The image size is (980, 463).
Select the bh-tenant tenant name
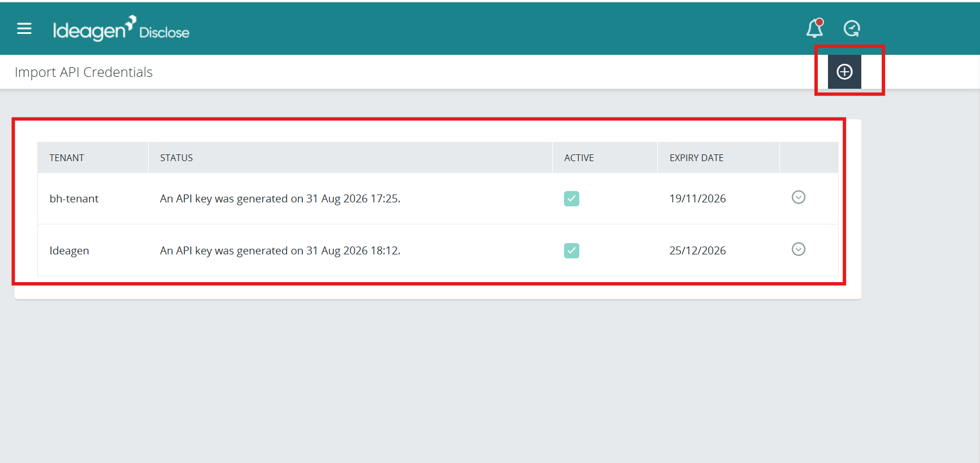coord(74,198)
